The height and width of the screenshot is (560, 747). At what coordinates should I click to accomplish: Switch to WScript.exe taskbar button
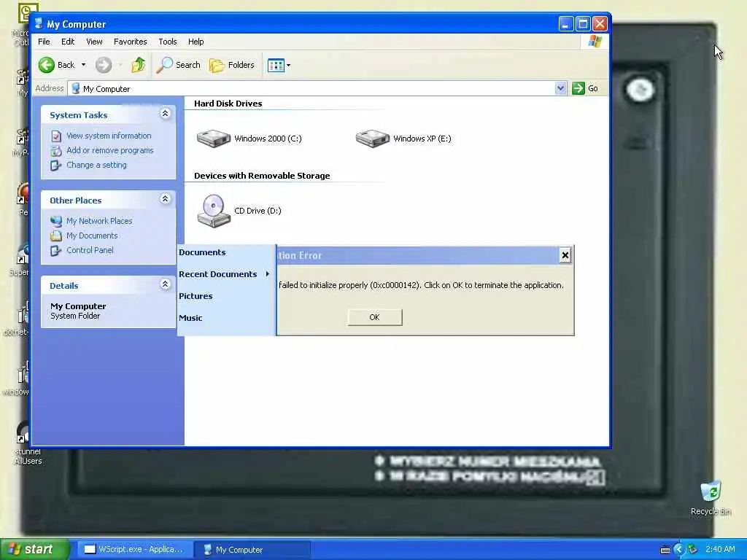134,549
